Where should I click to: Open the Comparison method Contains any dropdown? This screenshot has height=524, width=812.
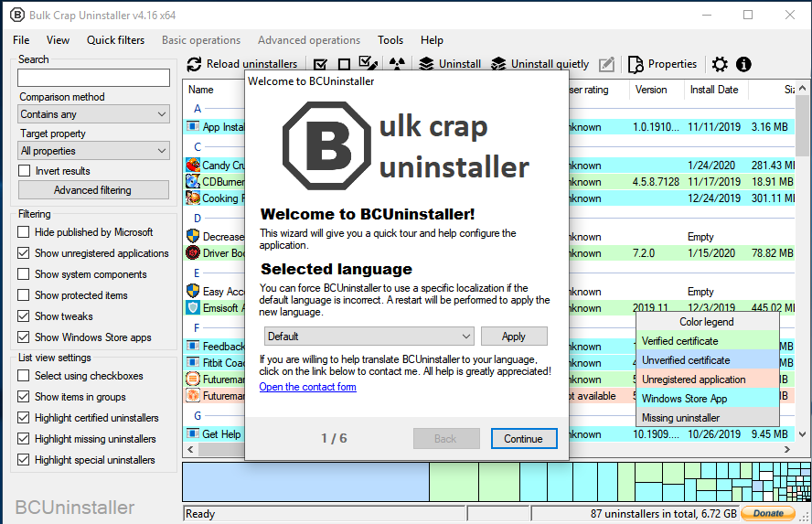click(94, 114)
